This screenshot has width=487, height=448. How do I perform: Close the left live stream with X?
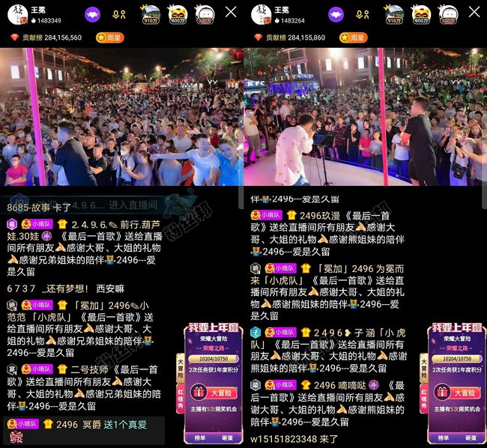pyautogui.click(x=231, y=12)
